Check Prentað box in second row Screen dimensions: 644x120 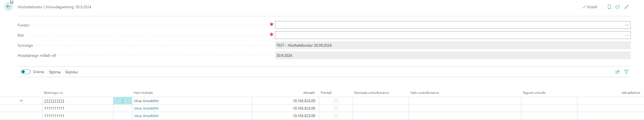(336, 108)
